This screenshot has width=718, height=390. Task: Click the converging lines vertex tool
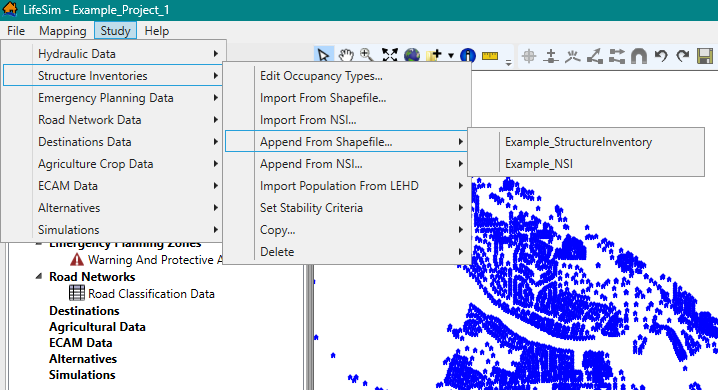(x=572, y=56)
